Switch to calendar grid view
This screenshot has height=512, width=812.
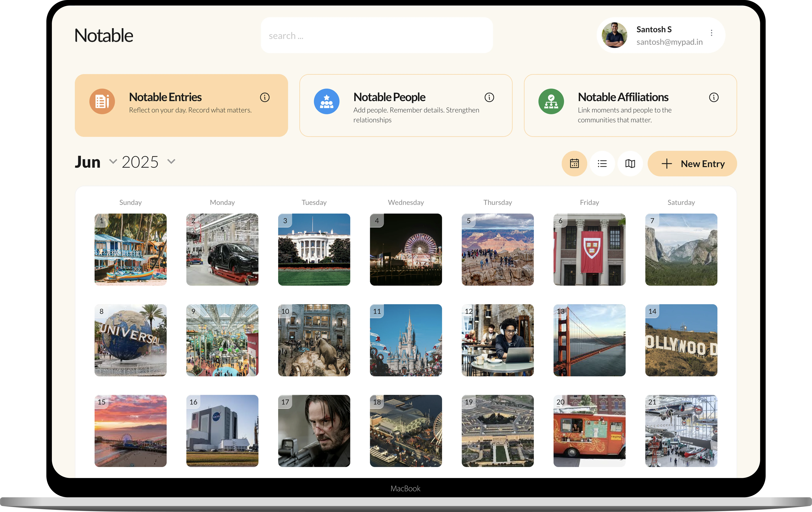click(x=574, y=164)
